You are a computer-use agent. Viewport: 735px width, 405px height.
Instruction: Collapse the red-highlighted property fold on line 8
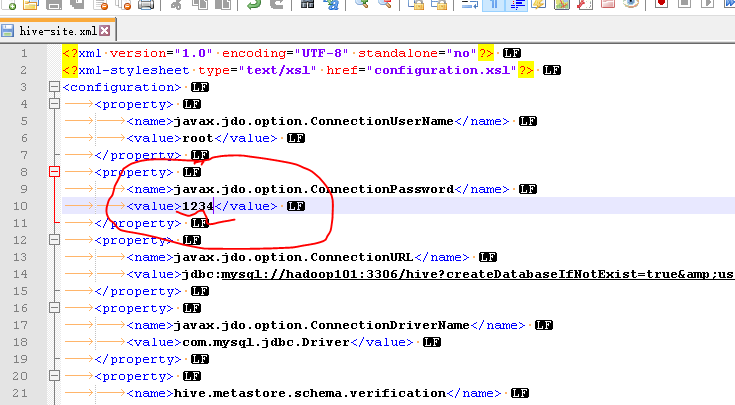54,172
